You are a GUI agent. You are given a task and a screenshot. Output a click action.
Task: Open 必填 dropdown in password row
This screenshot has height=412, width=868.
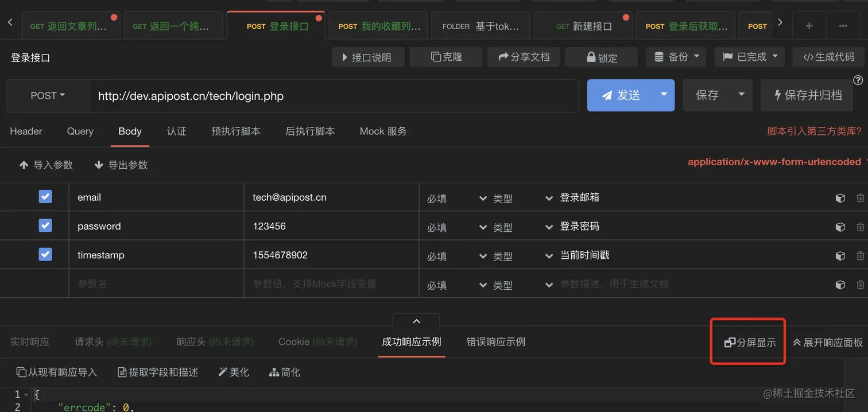[x=456, y=227]
